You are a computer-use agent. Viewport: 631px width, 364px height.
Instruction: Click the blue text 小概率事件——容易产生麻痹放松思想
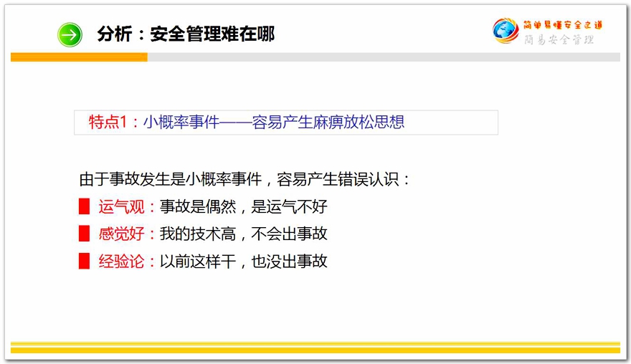[274, 122]
